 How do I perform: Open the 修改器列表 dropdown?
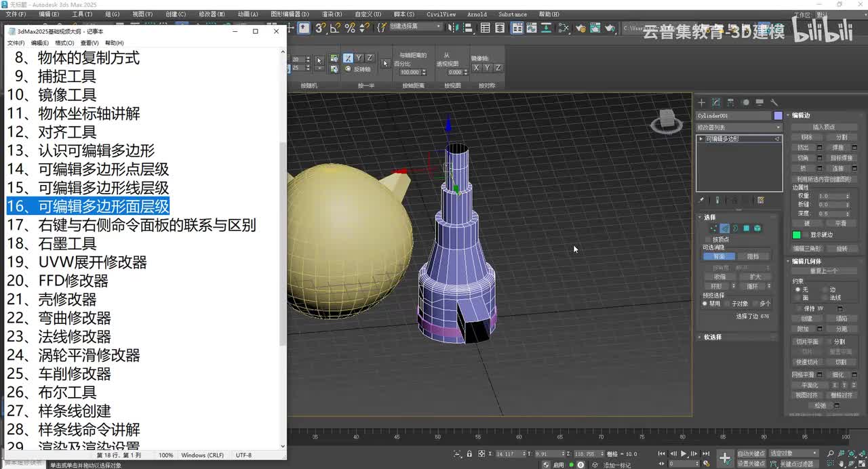pyautogui.click(x=738, y=127)
